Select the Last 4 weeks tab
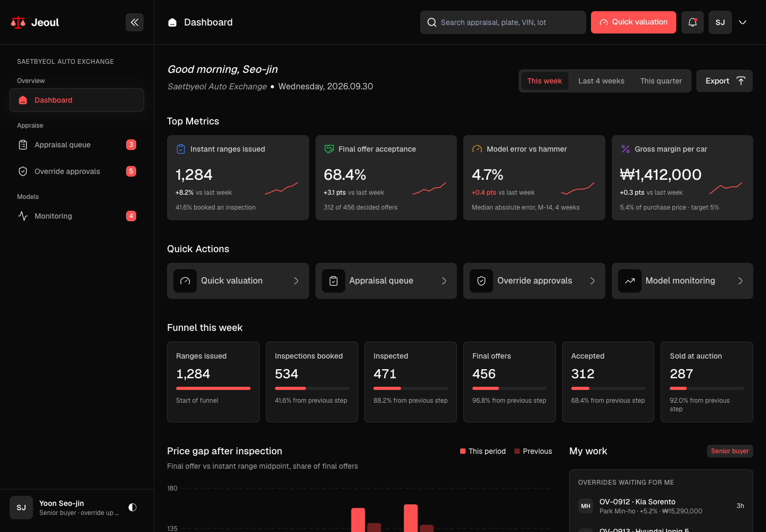Viewport: 766px width, 532px height. 602,81
